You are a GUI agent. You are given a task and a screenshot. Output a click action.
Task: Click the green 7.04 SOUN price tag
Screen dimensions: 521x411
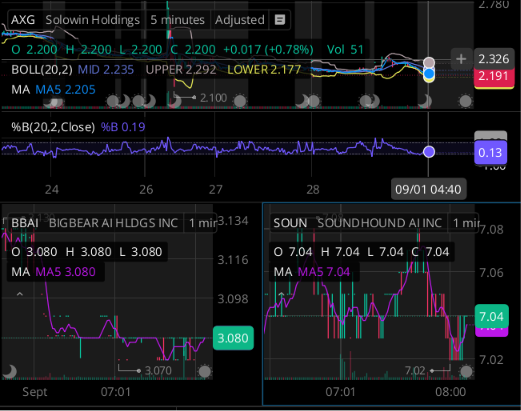pyautogui.click(x=492, y=316)
